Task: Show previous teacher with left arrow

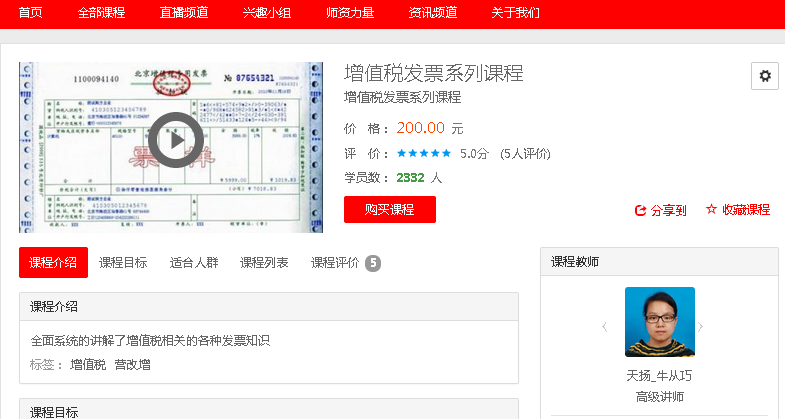Action: [604, 327]
